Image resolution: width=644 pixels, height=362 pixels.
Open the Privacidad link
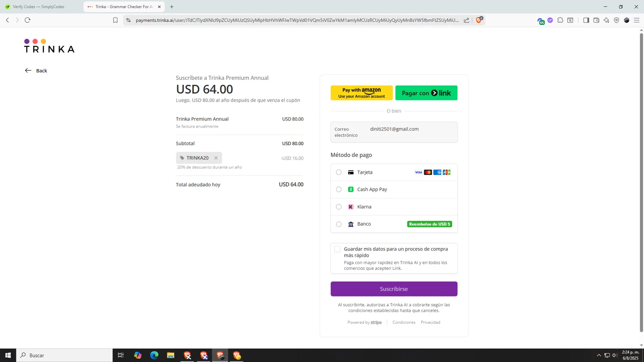tap(430, 322)
